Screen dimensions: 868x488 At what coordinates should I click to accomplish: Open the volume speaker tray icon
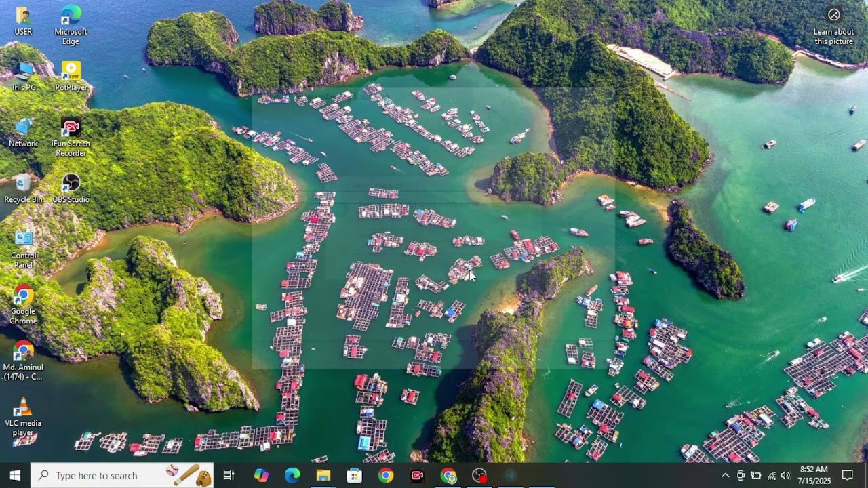click(786, 476)
